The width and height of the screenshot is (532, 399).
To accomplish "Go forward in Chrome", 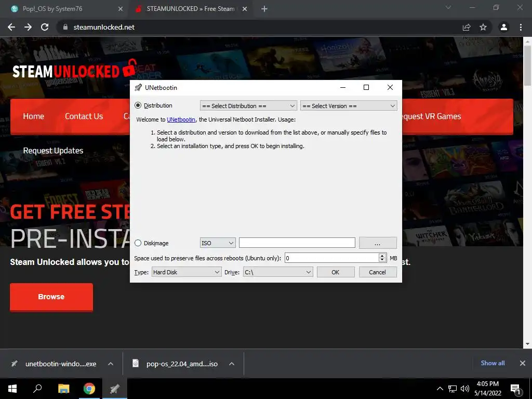I will pyautogui.click(x=28, y=27).
